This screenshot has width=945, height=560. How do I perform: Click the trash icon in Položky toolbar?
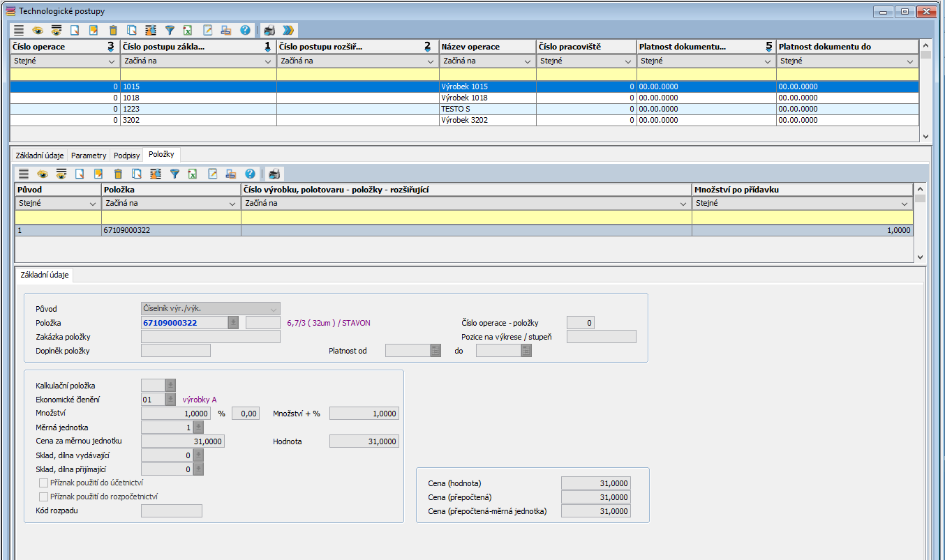tap(118, 174)
